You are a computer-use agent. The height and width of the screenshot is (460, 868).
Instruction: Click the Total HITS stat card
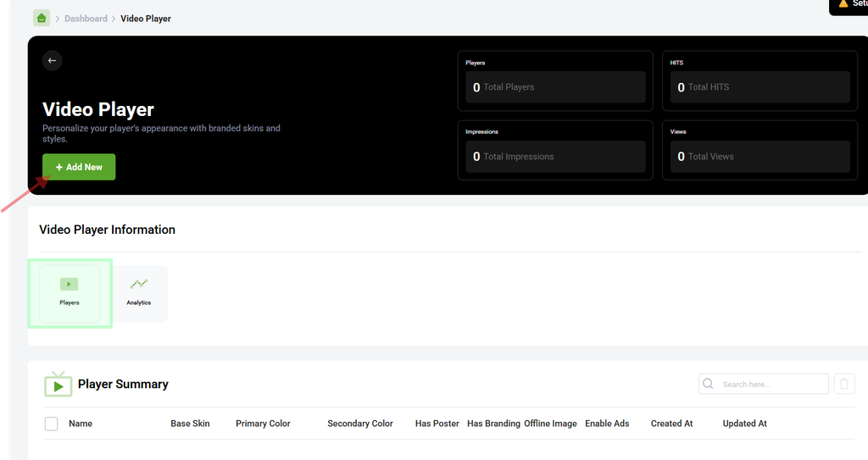point(760,80)
